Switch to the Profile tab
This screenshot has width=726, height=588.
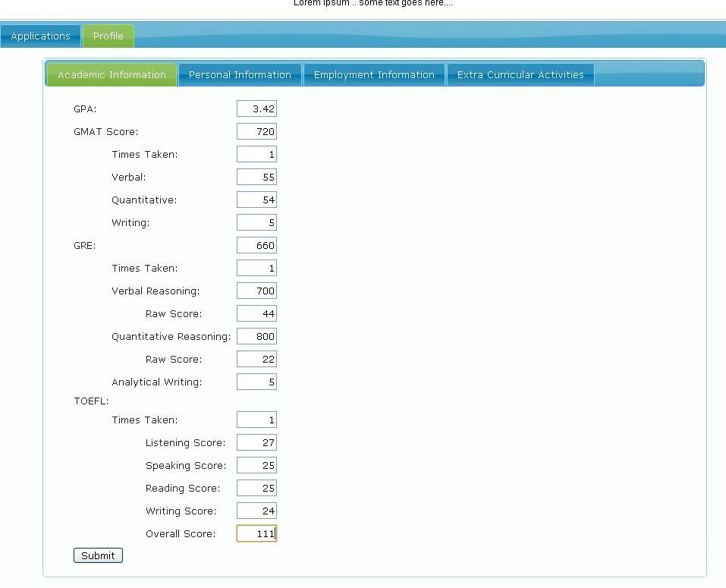pos(108,36)
